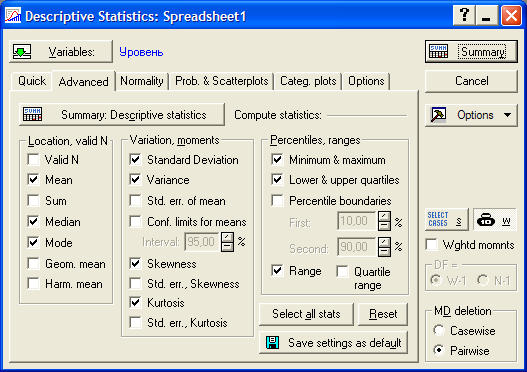Enable the Wghtd momnts checkbox
Screen dimensions: 527x372
[431, 245]
